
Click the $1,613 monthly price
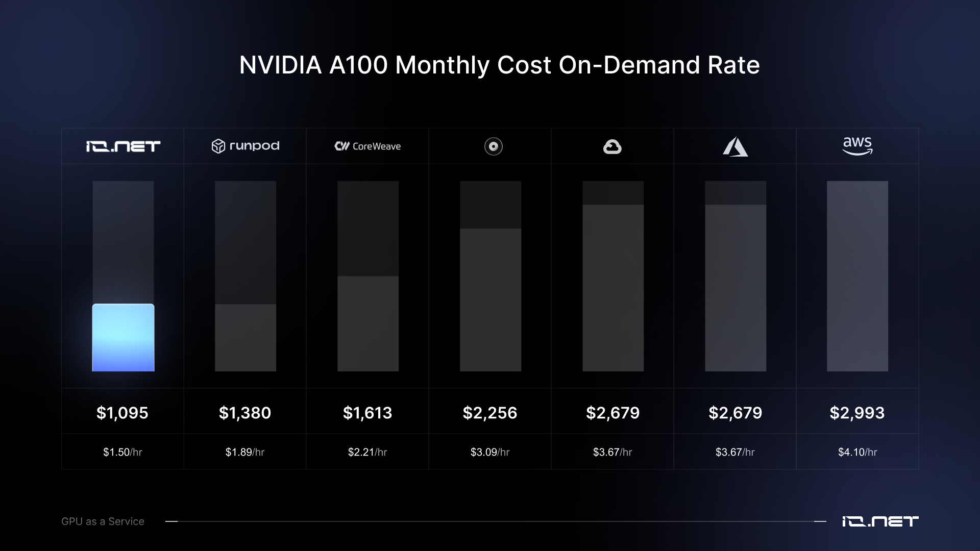pyautogui.click(x=367, y=413)
